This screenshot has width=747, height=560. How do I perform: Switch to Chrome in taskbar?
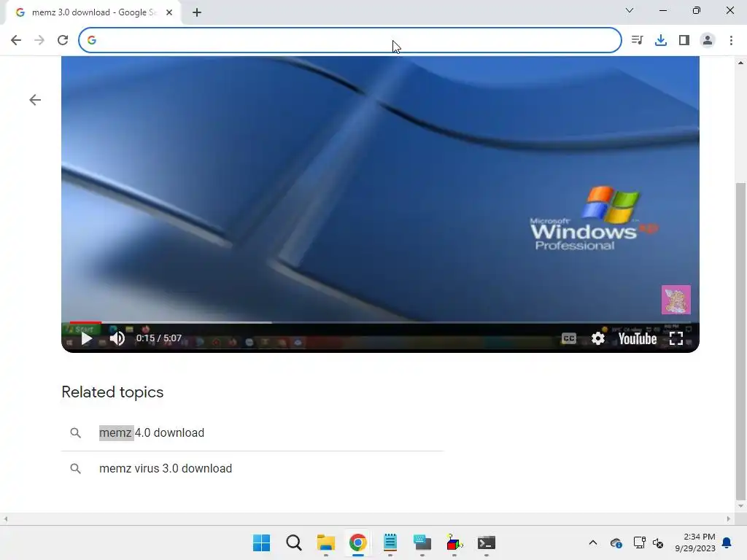(357, 542)
